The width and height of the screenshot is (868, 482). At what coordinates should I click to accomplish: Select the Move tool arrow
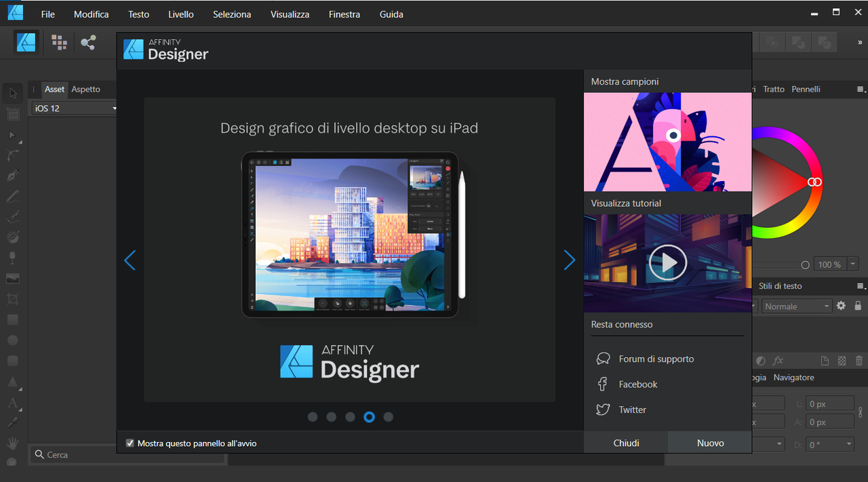pyautogui.click(x=13, y=93)
